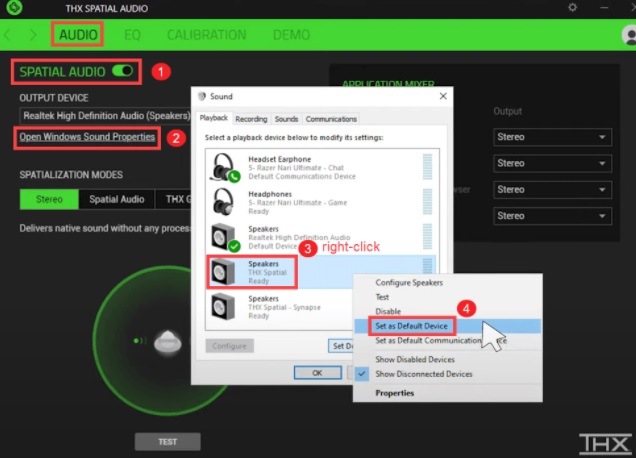Screen dimensions: 636x458
Task: Choose Set as Default Device
Action: 411,326
